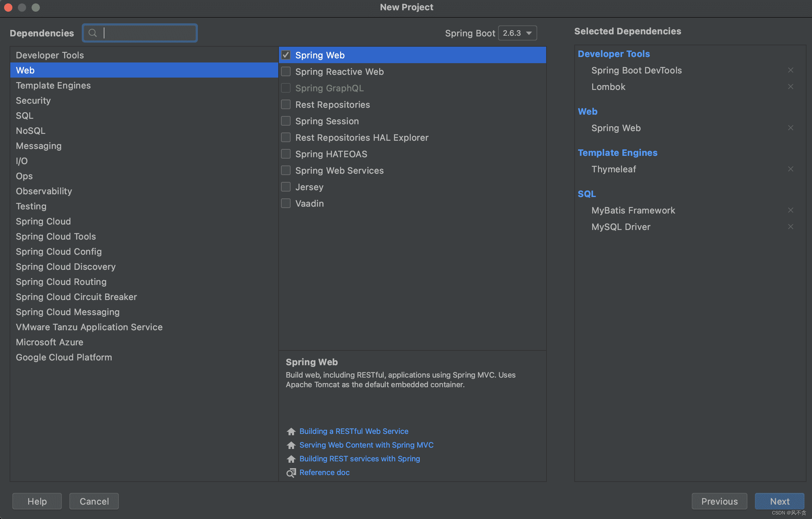Uncheck the Spring Web checkbox

click(286, 55)
